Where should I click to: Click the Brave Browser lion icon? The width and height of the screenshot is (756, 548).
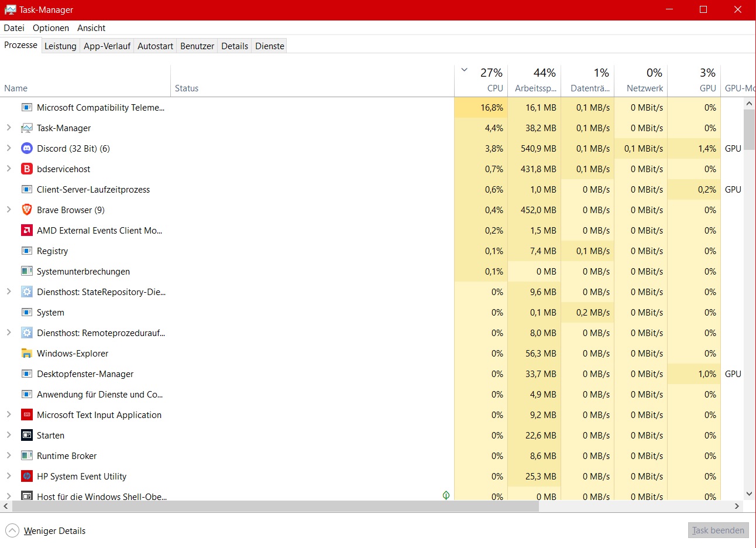(x=27, y=210)
